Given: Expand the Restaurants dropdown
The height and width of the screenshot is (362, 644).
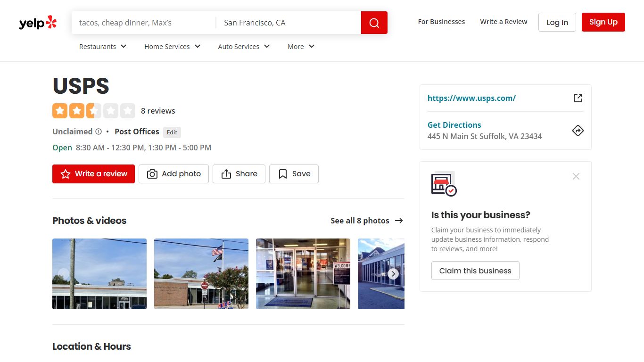Looking at the screenshot, I should point(103,47).
